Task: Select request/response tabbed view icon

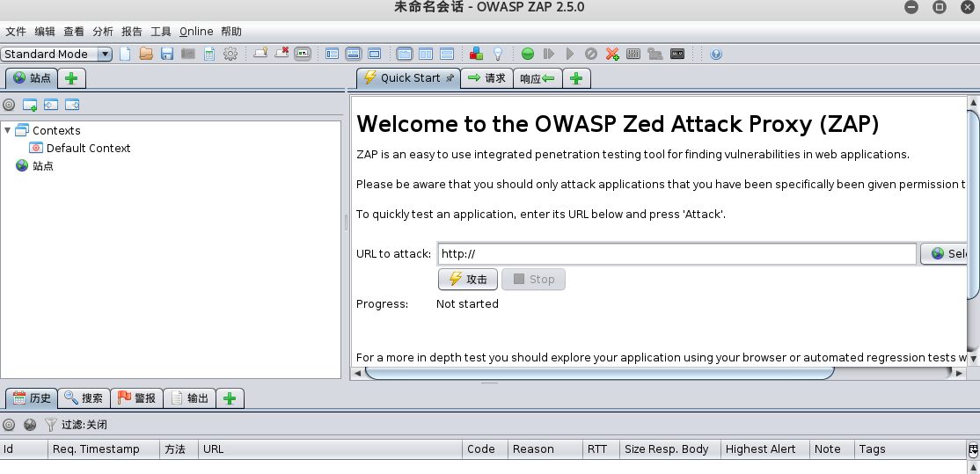Action: [405, 54]
